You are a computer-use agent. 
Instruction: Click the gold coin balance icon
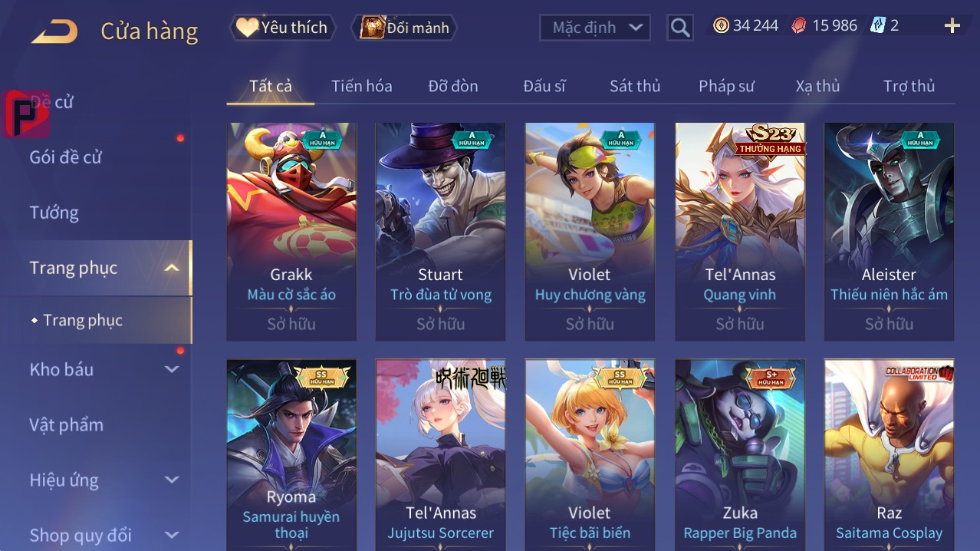tap(721, 25)
